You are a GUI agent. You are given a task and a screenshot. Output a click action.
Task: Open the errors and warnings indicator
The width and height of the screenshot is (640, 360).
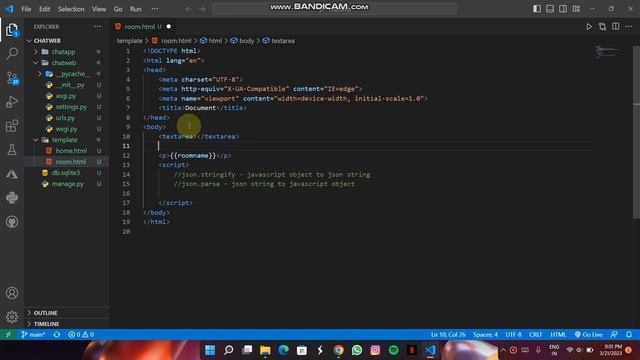[81, 335]
